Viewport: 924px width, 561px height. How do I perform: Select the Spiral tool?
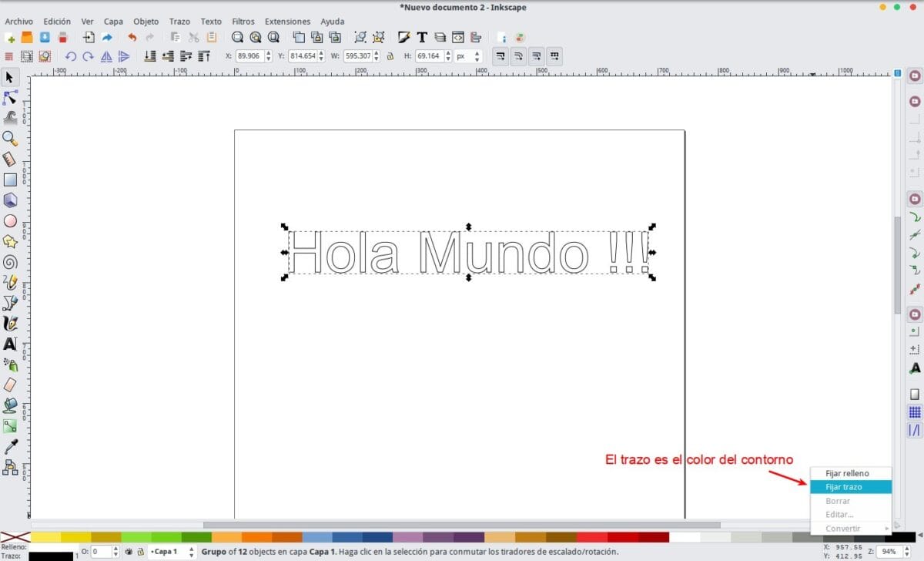10,262
